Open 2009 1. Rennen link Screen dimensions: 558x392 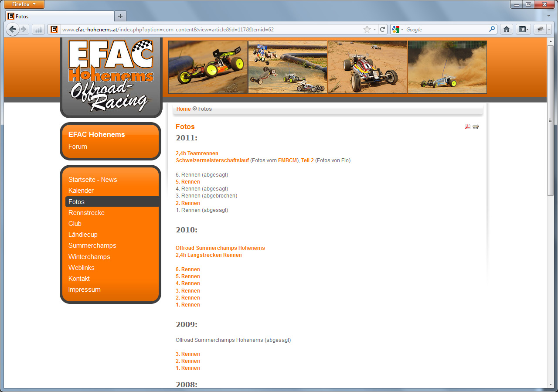(188, 368)
